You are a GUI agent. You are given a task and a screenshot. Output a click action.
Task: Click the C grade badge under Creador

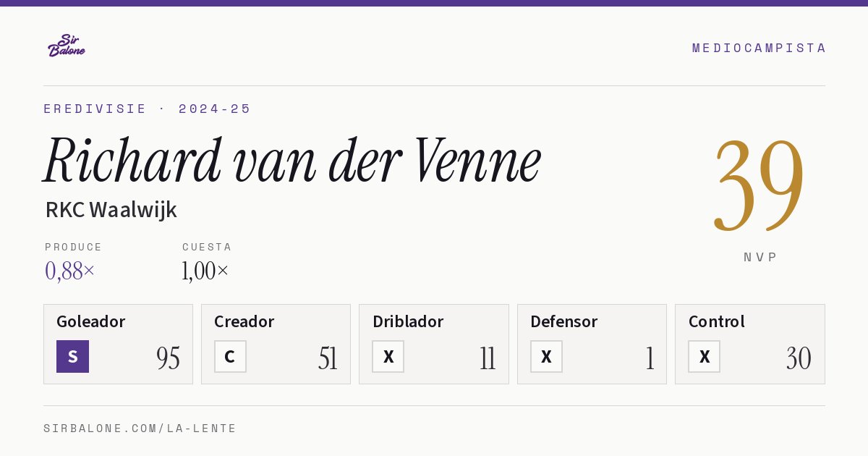pos(230,356)
